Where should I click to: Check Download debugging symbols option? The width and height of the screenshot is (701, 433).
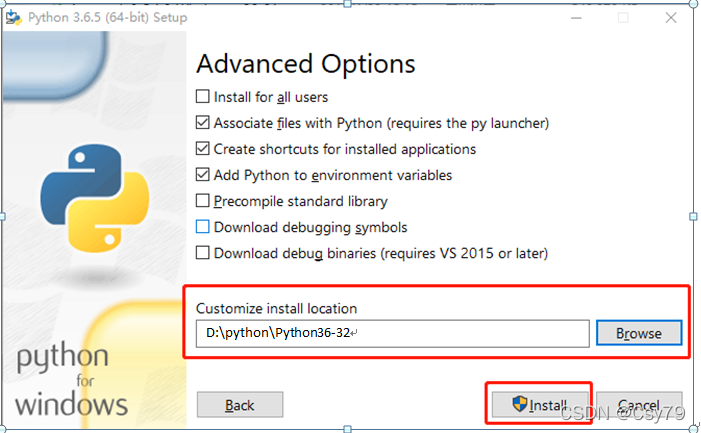click(x=203, y=227)
